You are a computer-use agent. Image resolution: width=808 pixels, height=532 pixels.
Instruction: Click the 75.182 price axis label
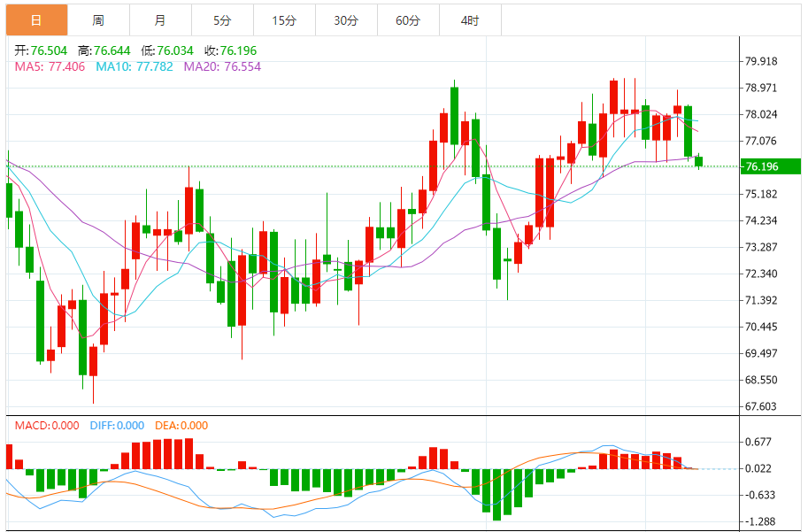tap(761, 194)
